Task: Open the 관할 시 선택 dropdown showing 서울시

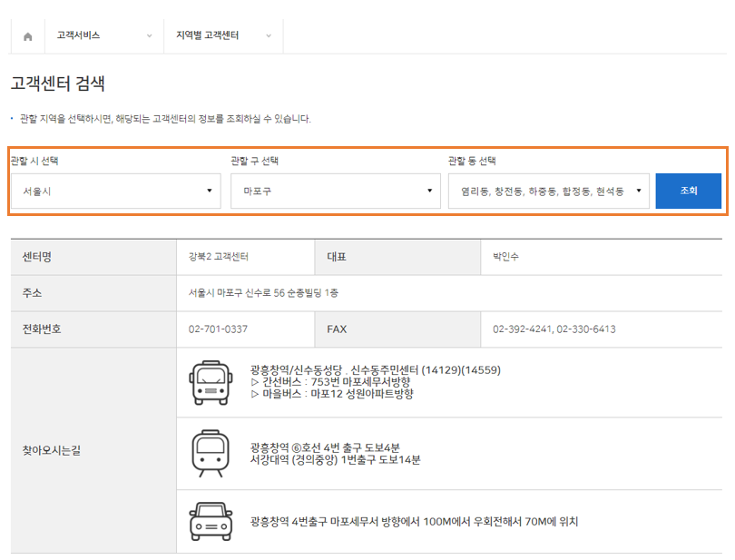Action: pyautogui.click(x=116, y=191)
